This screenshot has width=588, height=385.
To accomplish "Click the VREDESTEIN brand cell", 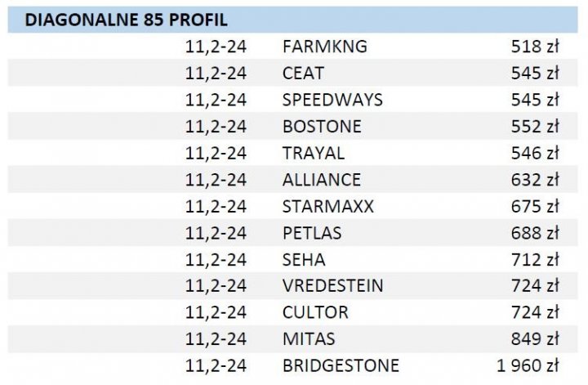I will coord(332,286).
